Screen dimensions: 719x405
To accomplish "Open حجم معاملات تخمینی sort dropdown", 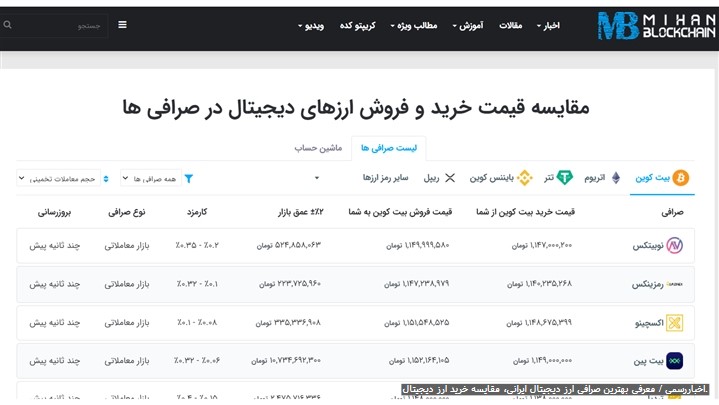I will click(58, 178).
